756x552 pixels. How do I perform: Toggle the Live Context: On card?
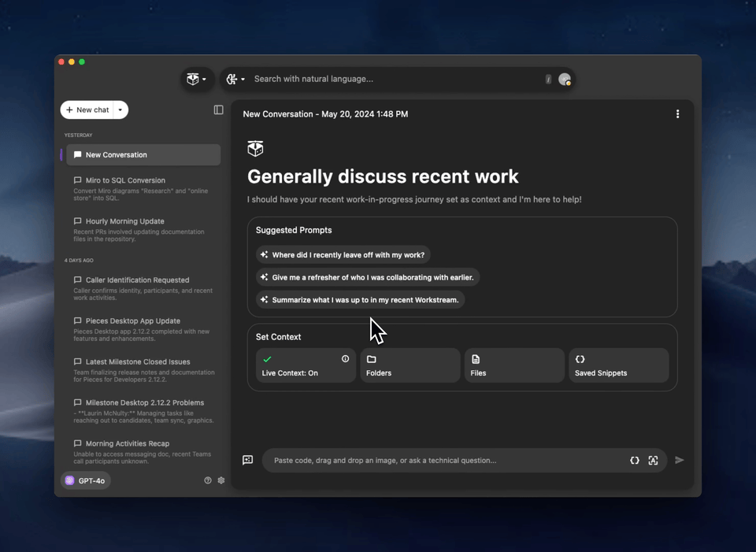point(306,366)
